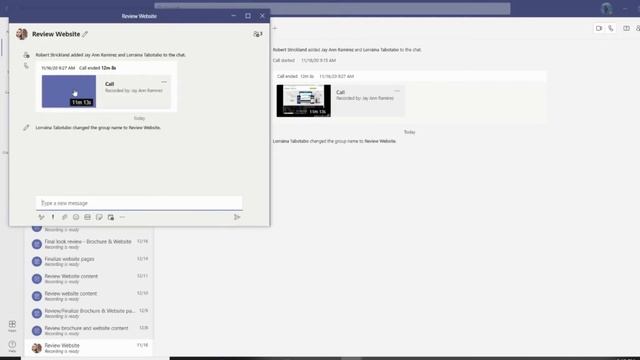
Task: Open Review Website content chat dated 12/11
Action: 89,279
